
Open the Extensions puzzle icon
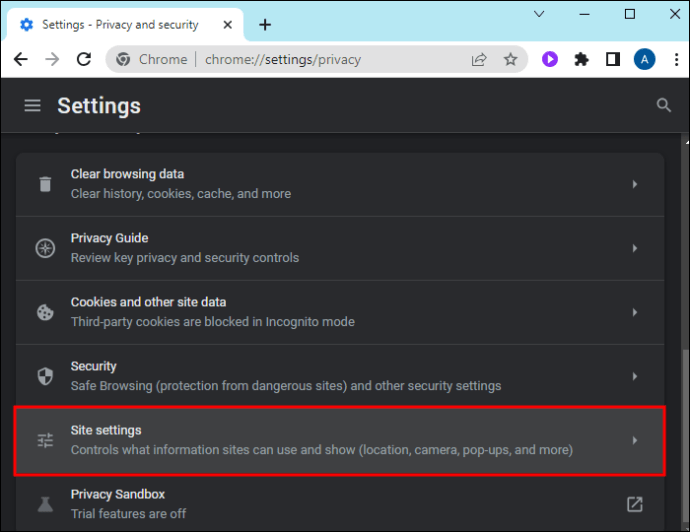coord(581,59)
